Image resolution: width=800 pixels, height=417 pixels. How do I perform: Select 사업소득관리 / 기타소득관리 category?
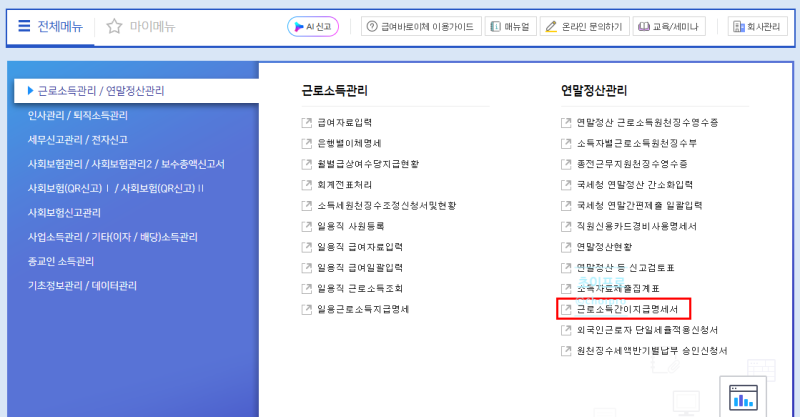click(112, 237)
